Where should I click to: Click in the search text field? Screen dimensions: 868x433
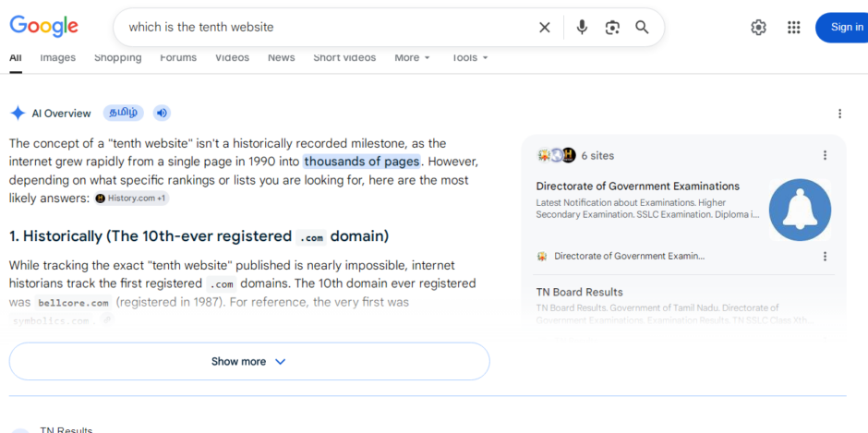(x=327, y=27)
